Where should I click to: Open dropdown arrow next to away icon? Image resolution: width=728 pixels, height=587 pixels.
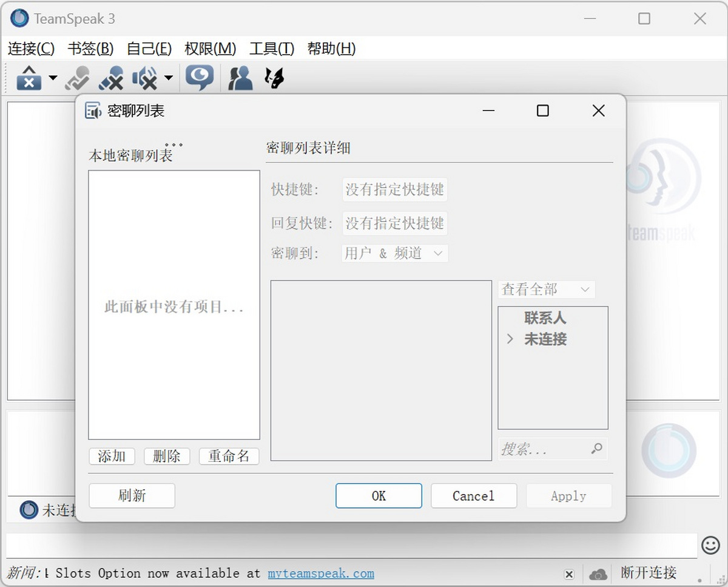tap(53, 78)
